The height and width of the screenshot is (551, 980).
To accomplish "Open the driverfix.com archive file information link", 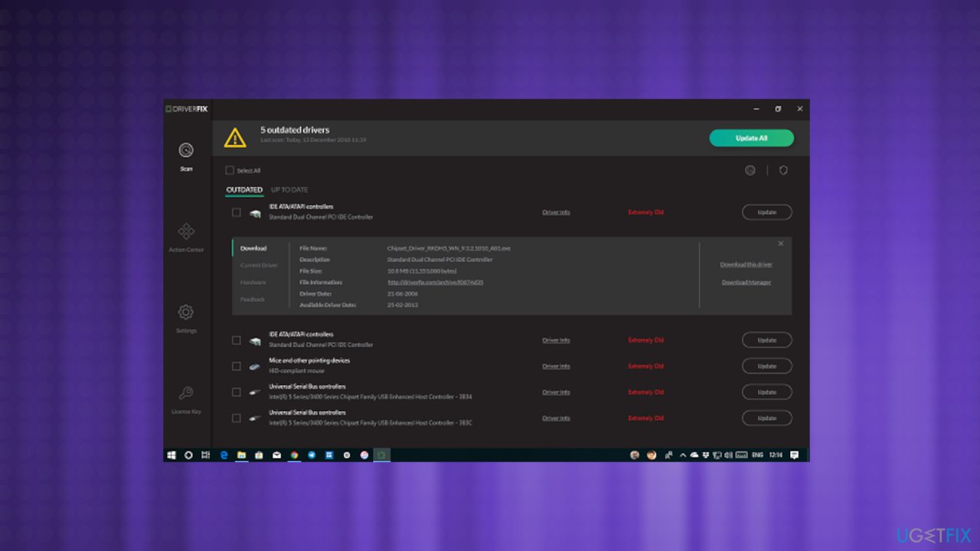I will click(x=436, y=282).
